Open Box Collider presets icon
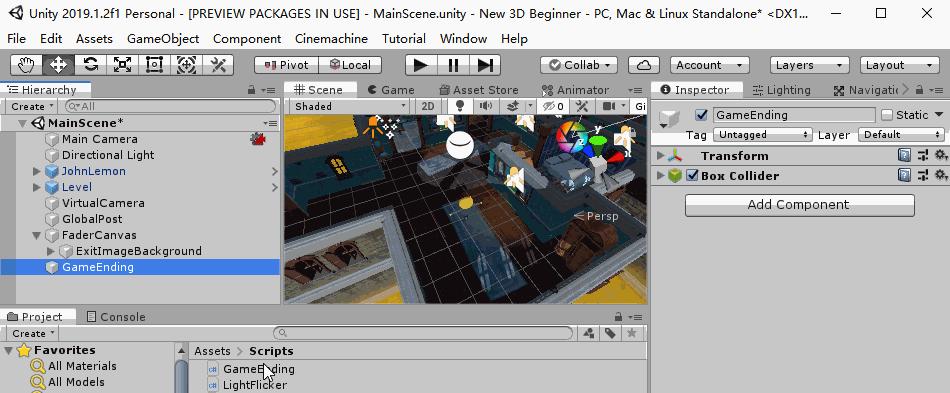This screenshot has height=393, width=950. (923, 176)
